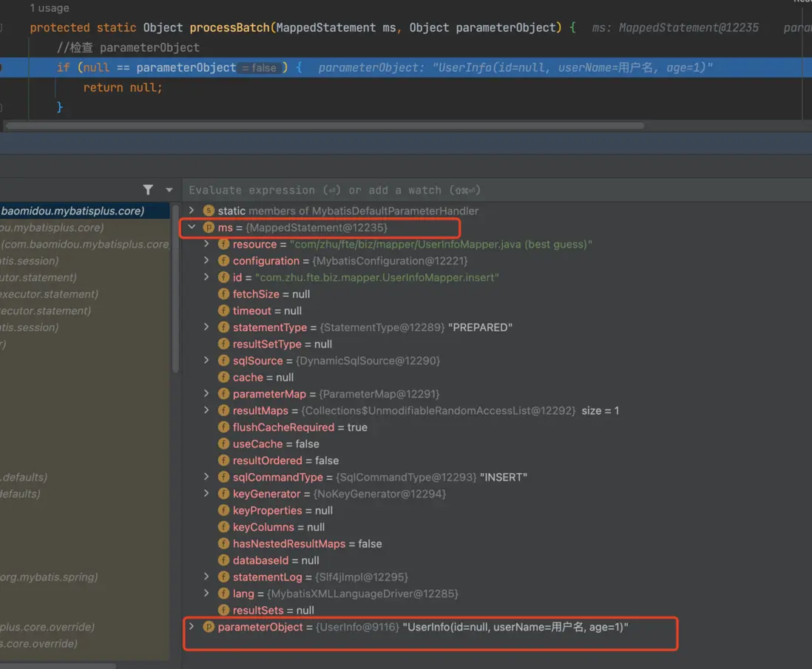Image resolution: width=812 pixels, height=669 pixels.
Task: Click the field icon next to flushCacheRequired
Action: (223, 427)
